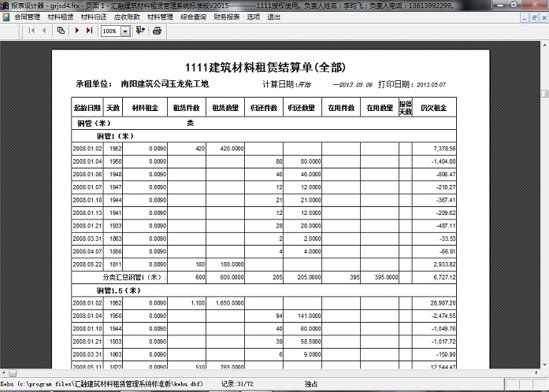This screenshot has width=549, height=392.
Task: Click status bar 独占 indicator
Action: [x=310, y=384]
